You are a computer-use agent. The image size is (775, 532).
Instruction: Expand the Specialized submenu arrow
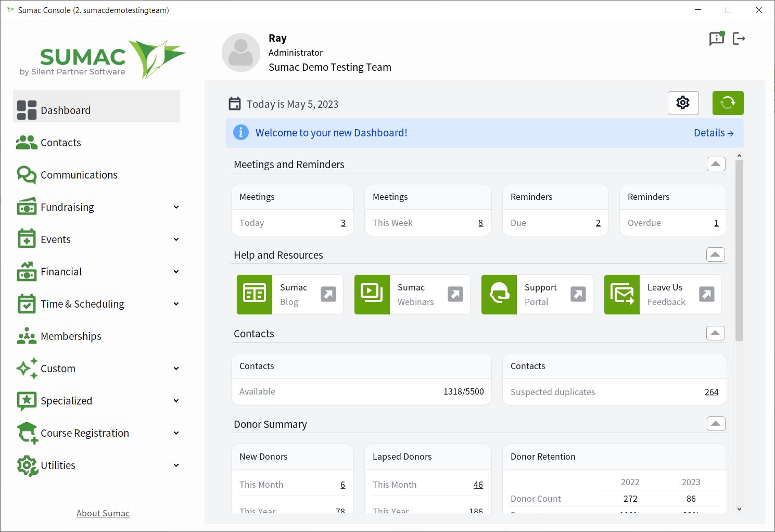[176, 401]
